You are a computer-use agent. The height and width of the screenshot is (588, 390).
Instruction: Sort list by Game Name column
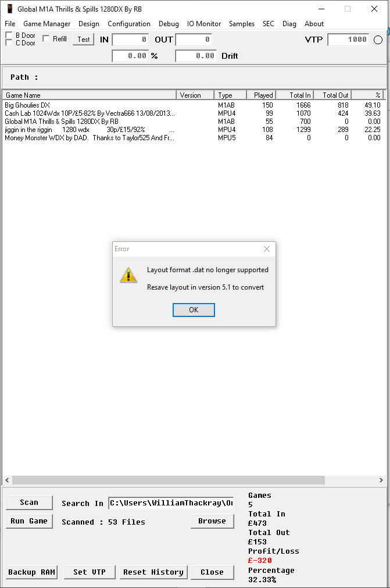[x=89, y=95]
